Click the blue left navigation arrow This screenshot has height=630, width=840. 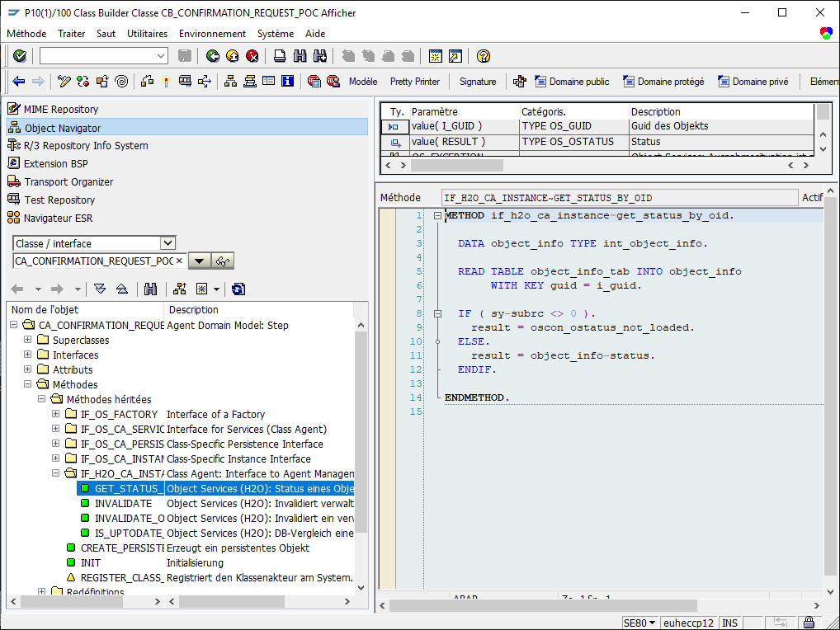tap(19, 82)
